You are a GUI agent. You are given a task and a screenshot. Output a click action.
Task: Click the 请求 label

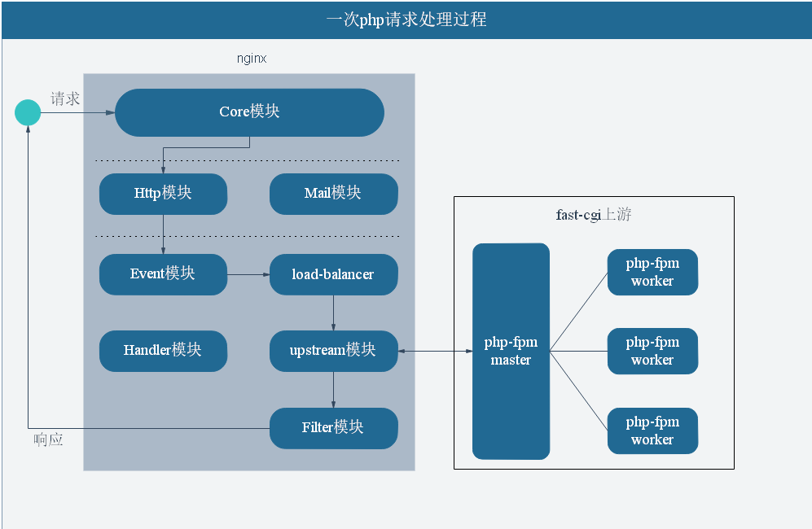tap(65, 98)
